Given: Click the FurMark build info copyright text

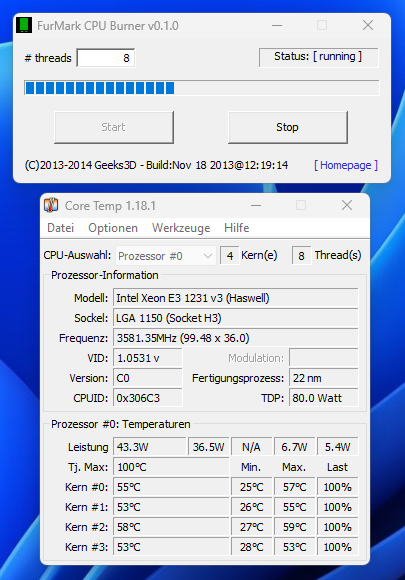Looking at the screenshot, I should click(156, 165).
